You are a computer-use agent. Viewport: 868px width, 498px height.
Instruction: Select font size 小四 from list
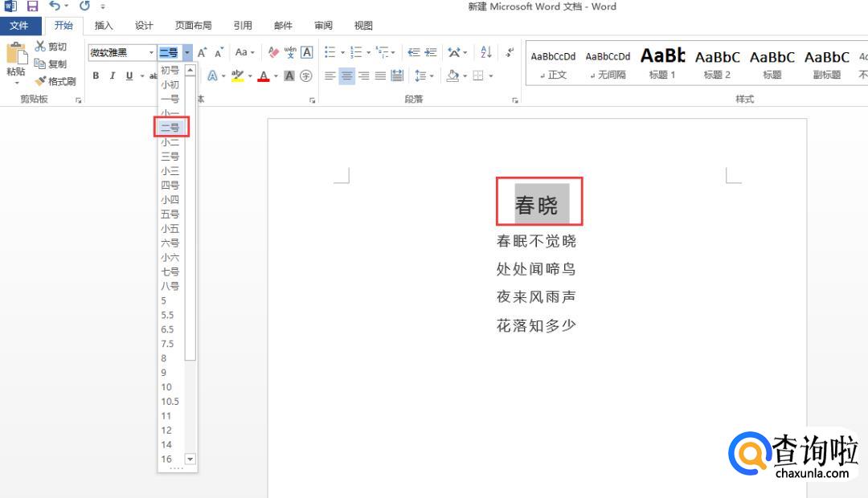(170, 200)
